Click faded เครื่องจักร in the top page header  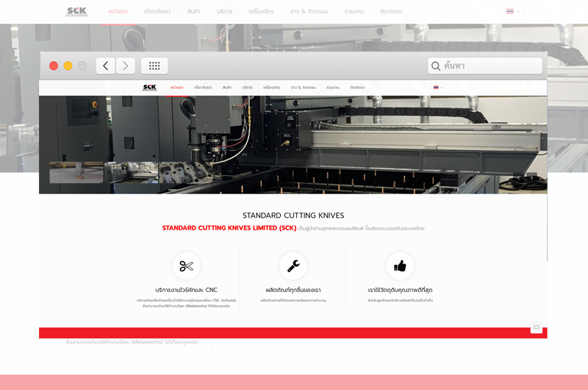click(x=261, y=12)
